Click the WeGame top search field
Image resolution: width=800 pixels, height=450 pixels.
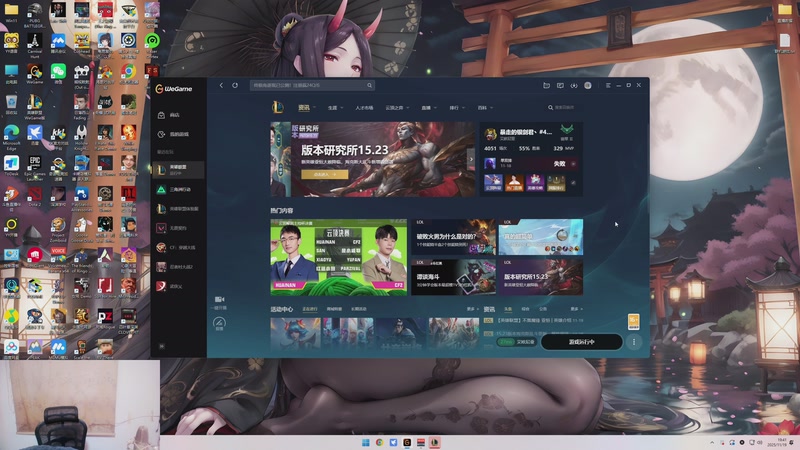coord(312,85)
